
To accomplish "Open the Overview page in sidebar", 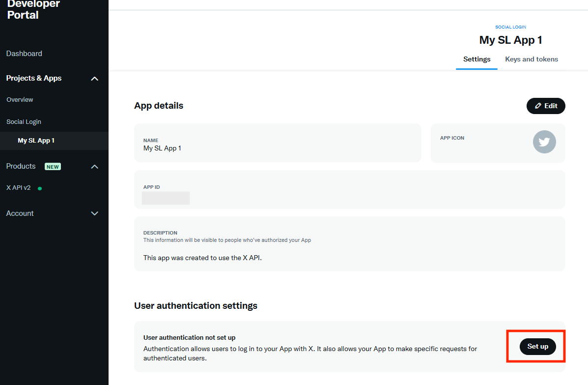I will pyautogui.click(x=20, y=100).
